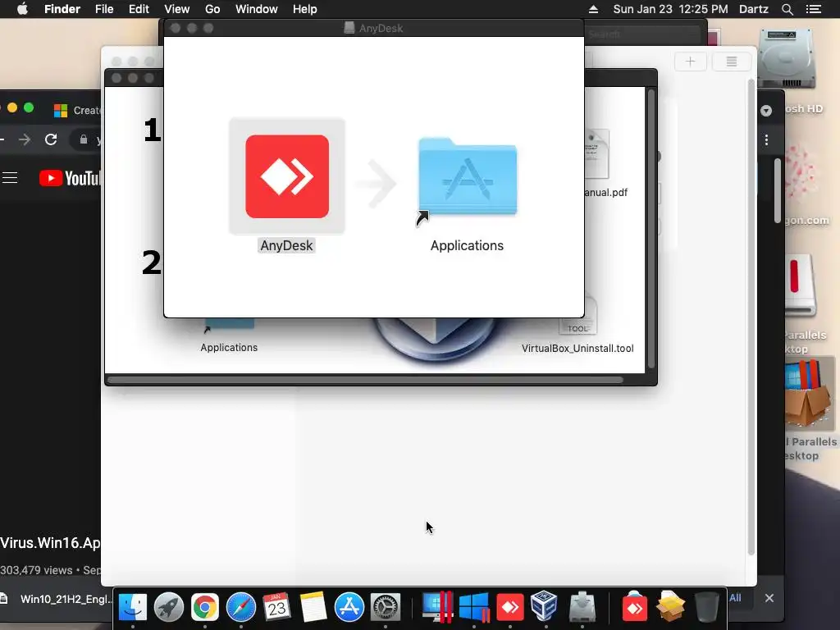The image size is (840, 630).
Task: Open the package box icon in Dock
Action: (x=671, y=606)
